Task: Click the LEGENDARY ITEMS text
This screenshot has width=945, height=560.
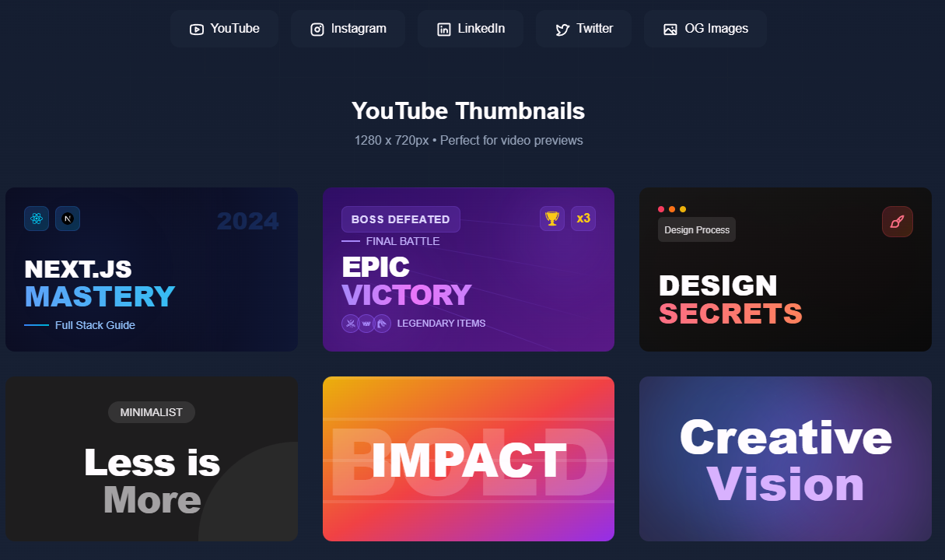Action: click(441, 323)
